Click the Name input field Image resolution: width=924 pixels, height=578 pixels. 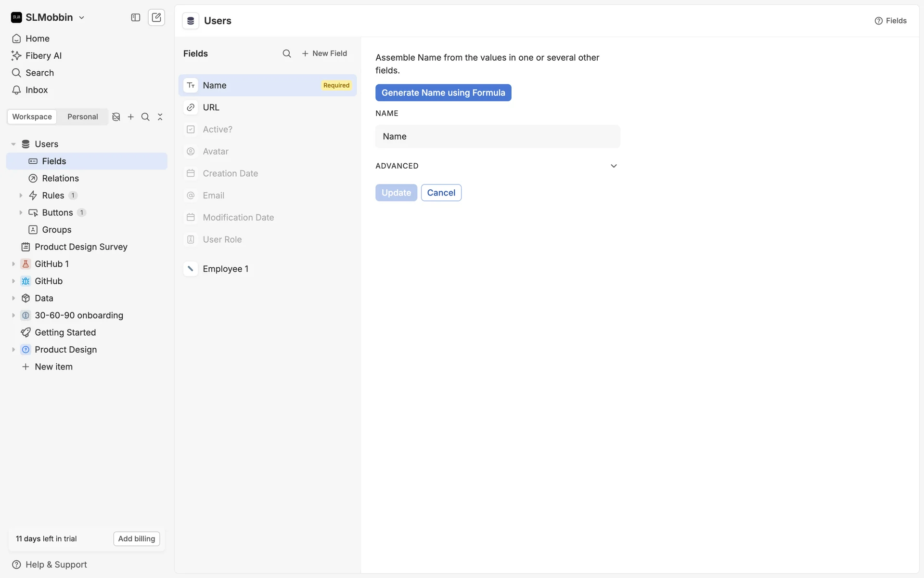tap(497, 137)
